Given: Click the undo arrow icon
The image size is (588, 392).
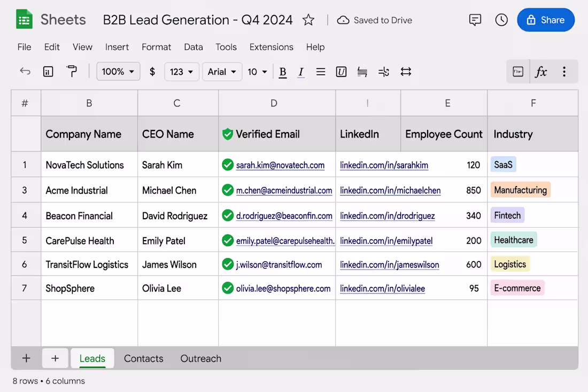Looking at the screenshot, I should coord(25,71).
